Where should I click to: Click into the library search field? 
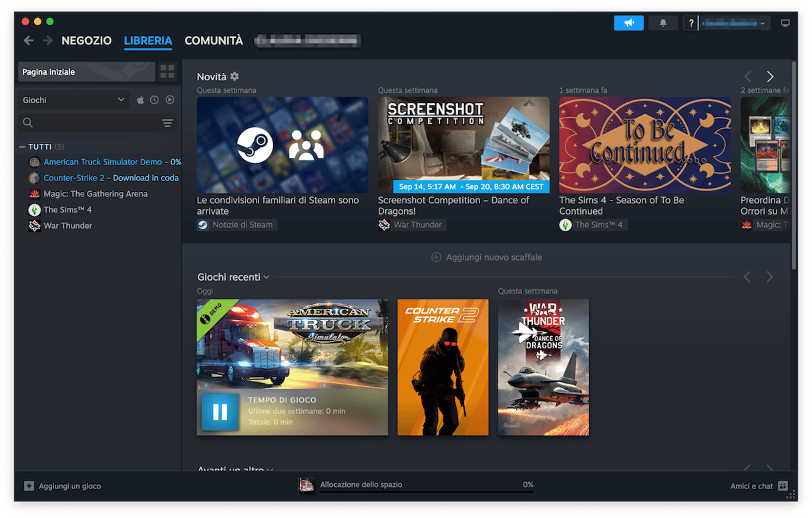96,123
